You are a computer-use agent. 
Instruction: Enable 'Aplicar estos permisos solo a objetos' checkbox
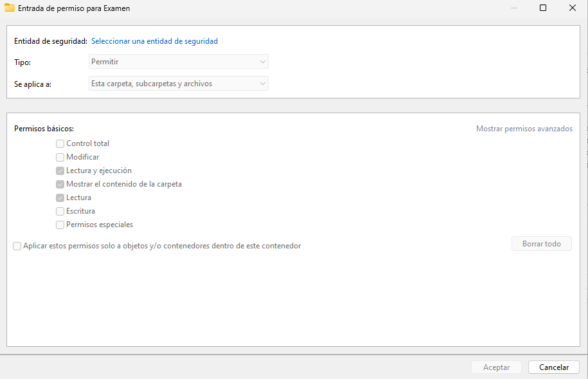[17, 246]
